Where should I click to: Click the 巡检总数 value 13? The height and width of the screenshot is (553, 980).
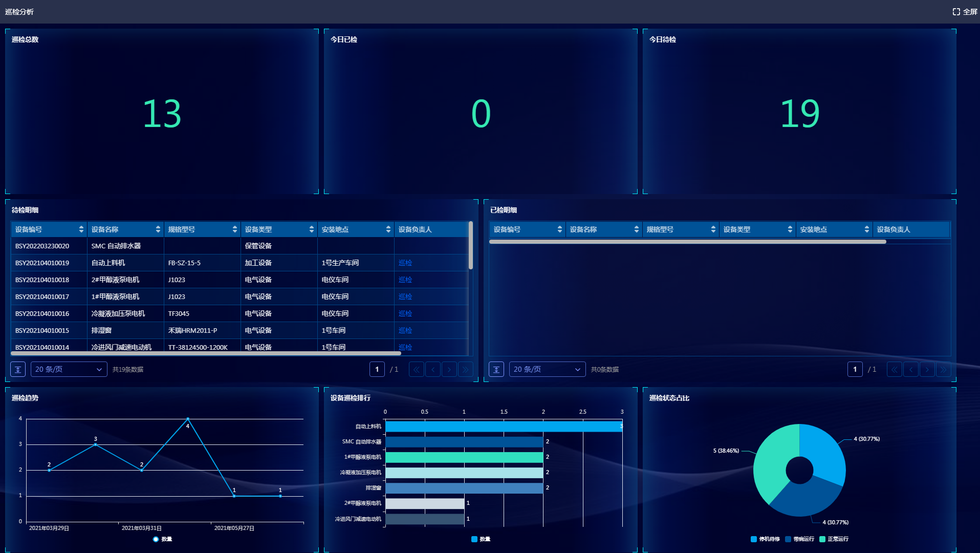coord(162,114)
